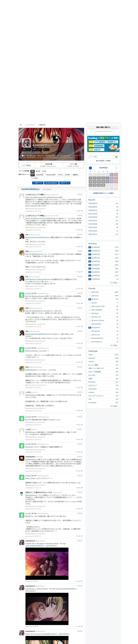Open @sonicboy73 breadcrumb link

point(31,125)
